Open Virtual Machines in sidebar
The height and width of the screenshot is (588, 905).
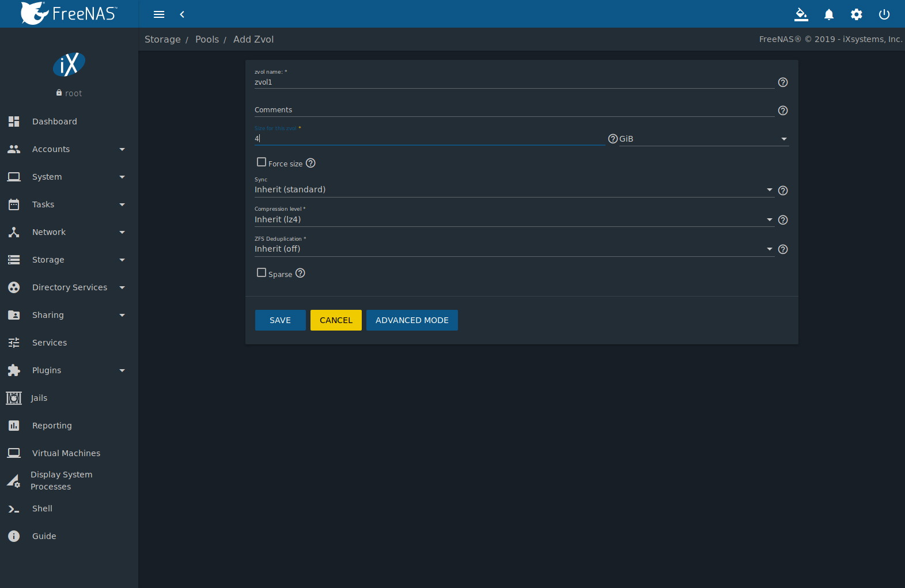[x=69, y=453]
